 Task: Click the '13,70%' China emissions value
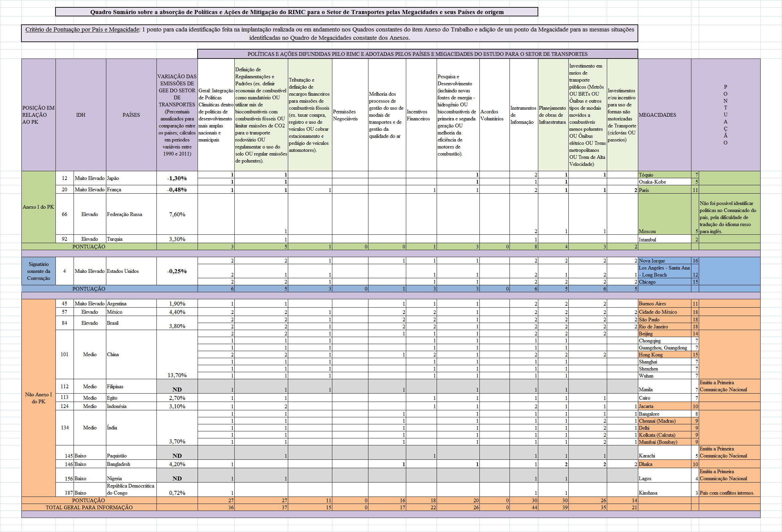tap(177, 355)
